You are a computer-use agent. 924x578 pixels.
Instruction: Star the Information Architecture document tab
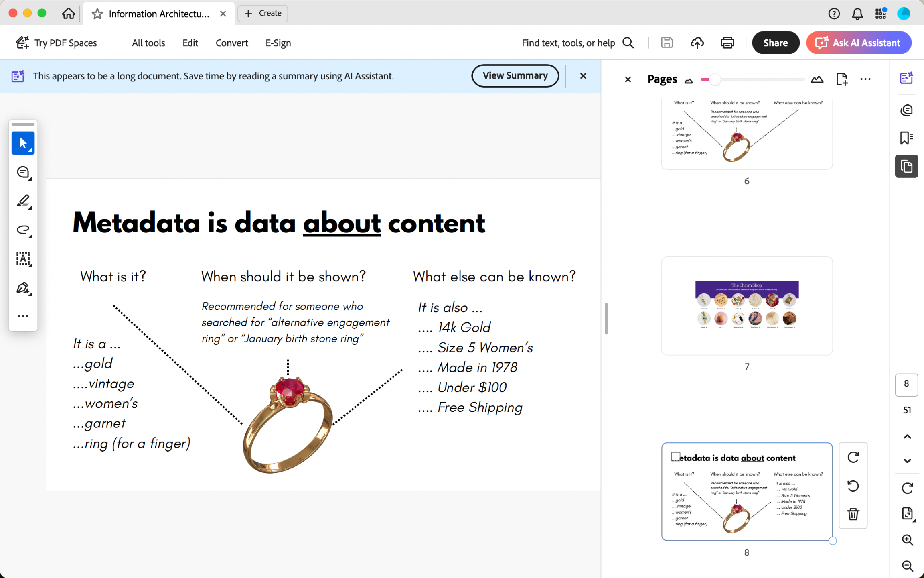(x=97, y=14)
